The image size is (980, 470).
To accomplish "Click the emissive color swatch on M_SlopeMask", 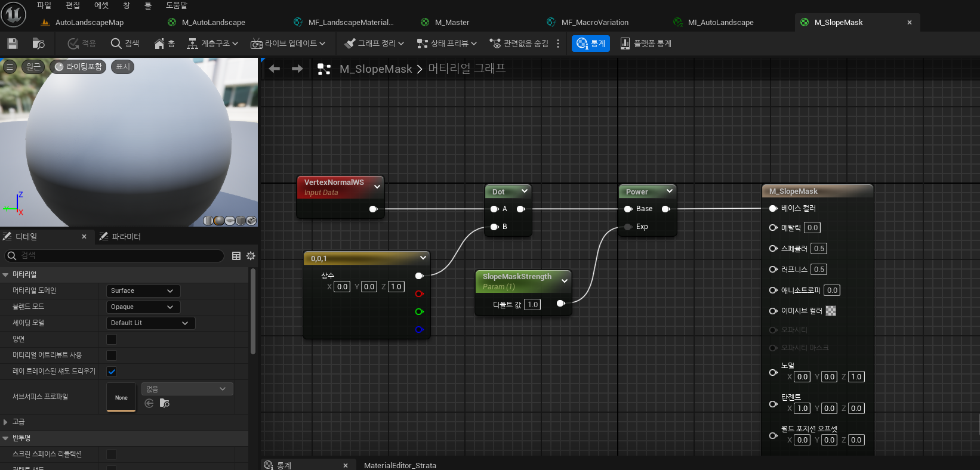I will click(x=831, y=311).
